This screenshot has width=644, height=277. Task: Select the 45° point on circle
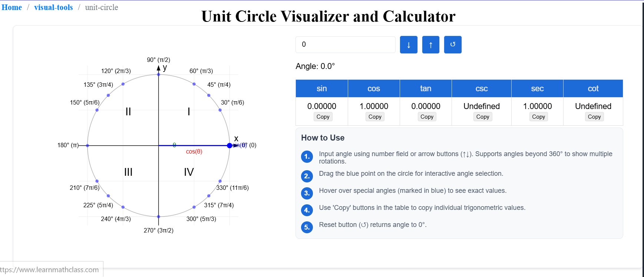209,95
